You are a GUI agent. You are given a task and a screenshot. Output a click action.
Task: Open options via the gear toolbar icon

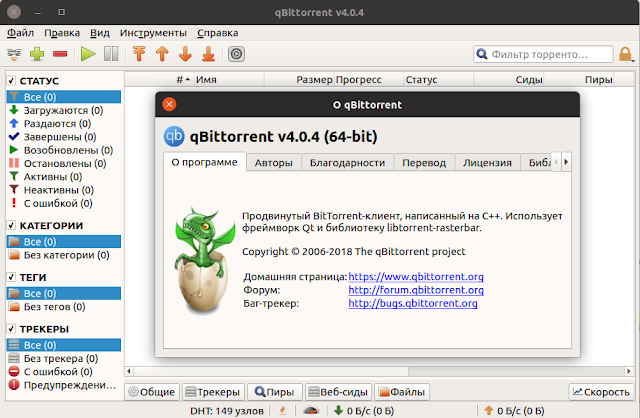tap(236, 54)
